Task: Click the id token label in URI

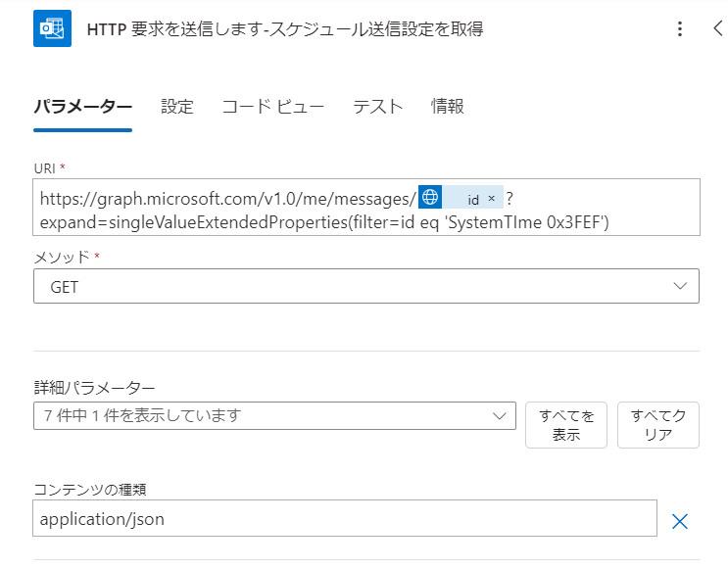Action: pyautogui.click(x=473, y=200)
